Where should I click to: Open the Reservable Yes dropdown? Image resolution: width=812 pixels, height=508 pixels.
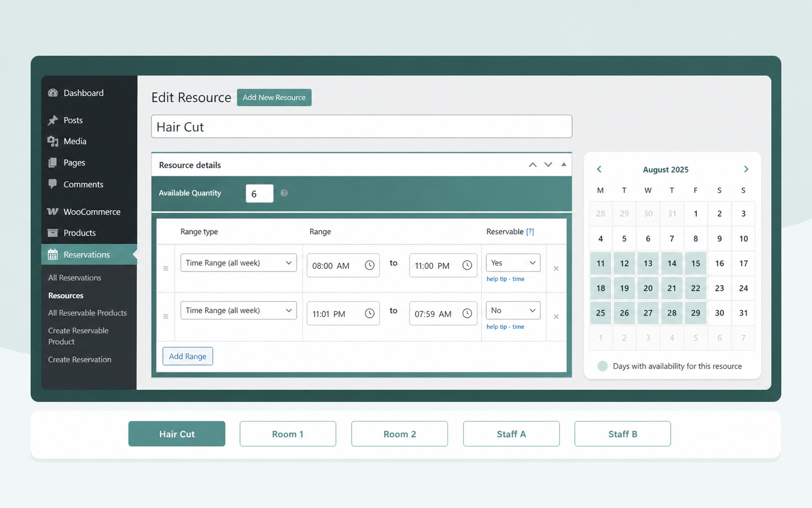(513, 263)
